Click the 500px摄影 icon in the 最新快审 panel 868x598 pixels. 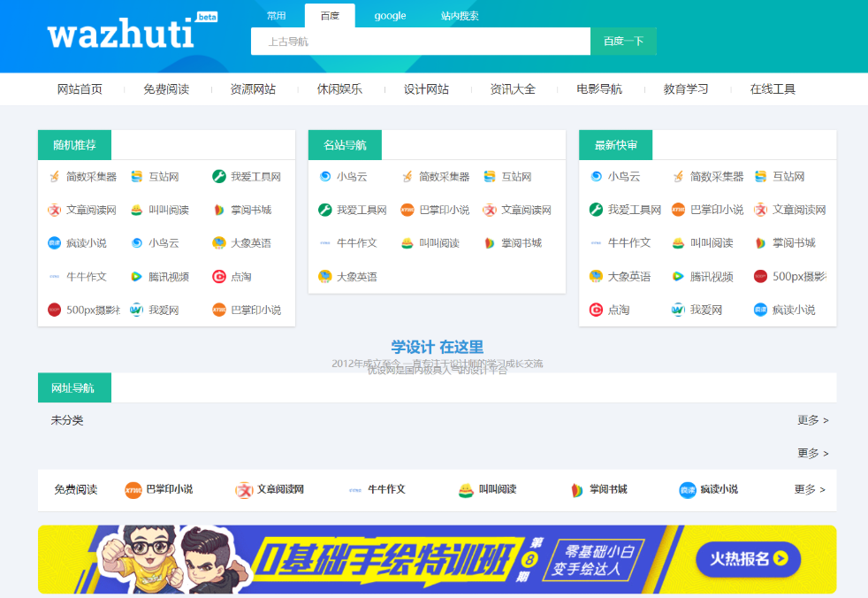[760, 277]
